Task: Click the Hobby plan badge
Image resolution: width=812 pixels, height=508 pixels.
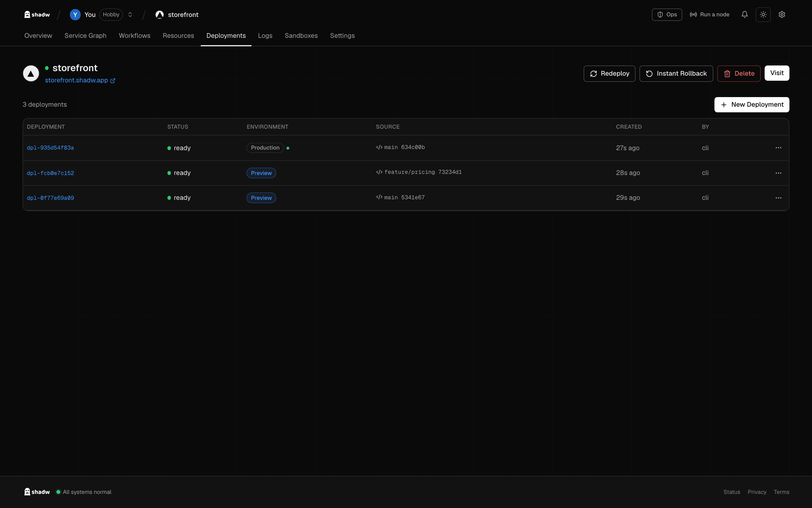Action: (x=111, y=14)
